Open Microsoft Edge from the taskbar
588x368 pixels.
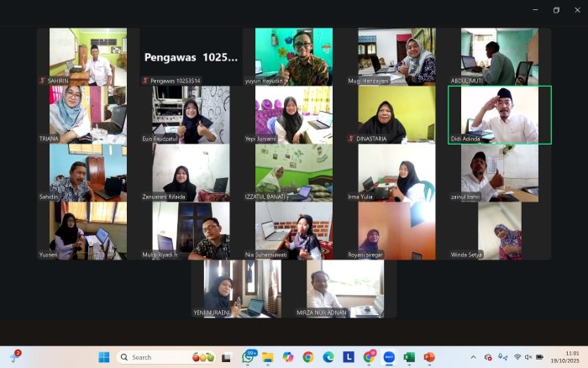pyautogui.click(x=328, y=357)
